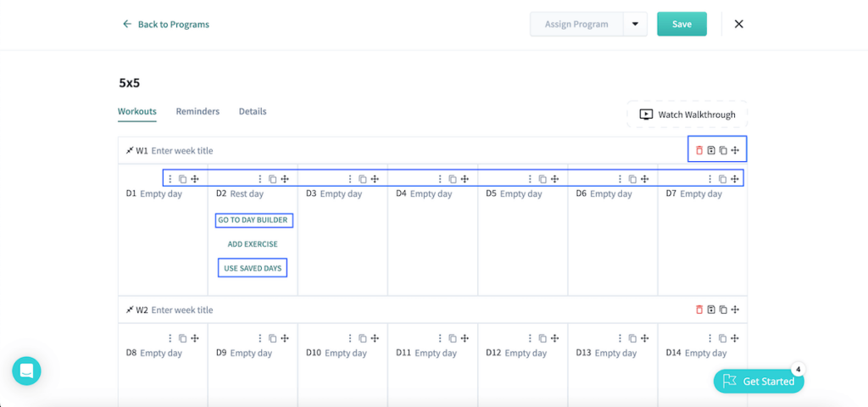Click the save icon in the W1 row

click(x=711, y=151)
